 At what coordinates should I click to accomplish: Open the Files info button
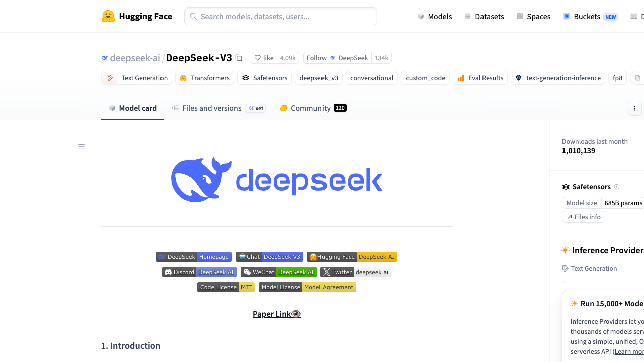click(584, 217)
